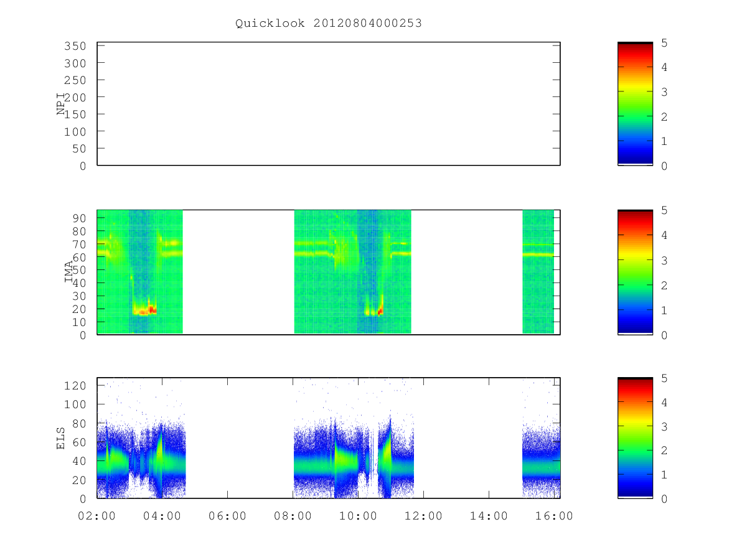Click the 350 tick on NPI axis

75,46
